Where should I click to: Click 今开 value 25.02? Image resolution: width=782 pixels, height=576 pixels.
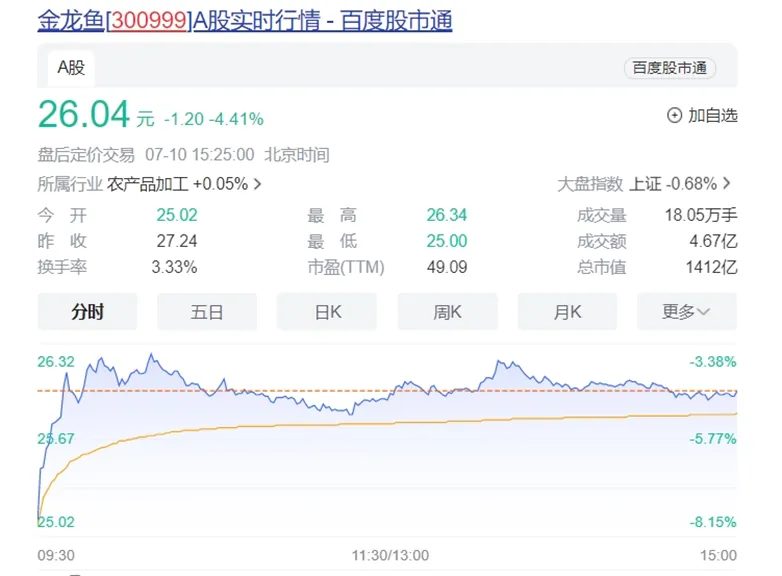pyautogui.click(x=177, y=215)
